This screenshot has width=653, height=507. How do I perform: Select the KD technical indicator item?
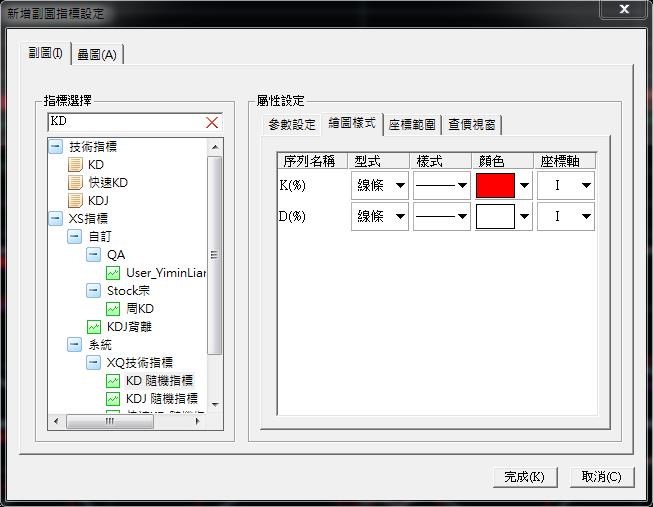pyautogui.click(x=95, y=164)
